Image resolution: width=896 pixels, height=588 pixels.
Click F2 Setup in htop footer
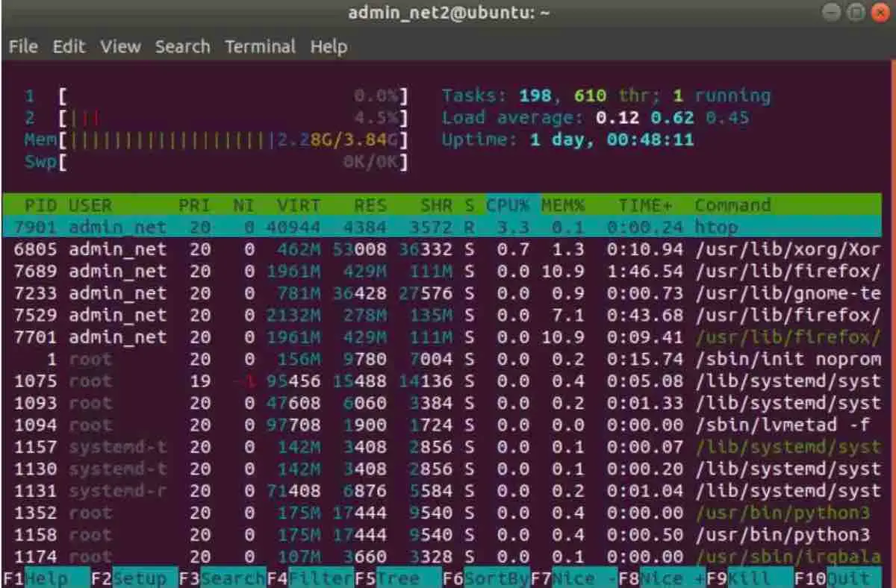(134, 578)
